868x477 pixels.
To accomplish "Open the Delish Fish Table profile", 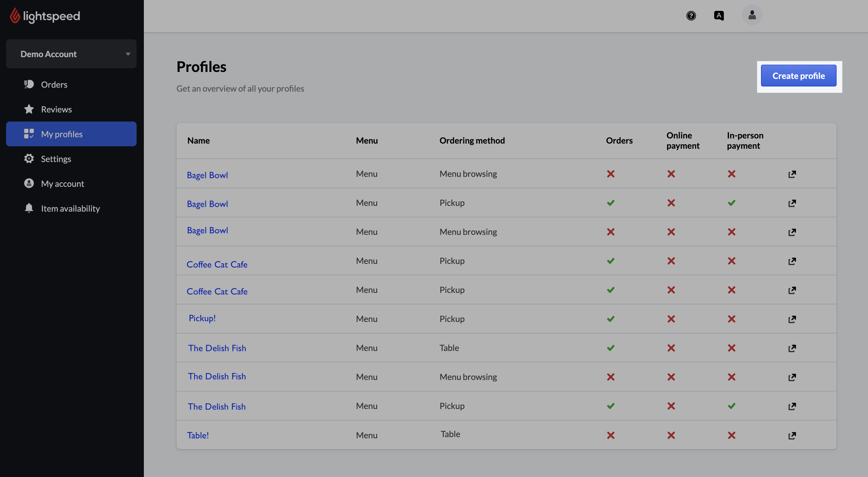I will [x=217, y=348].
